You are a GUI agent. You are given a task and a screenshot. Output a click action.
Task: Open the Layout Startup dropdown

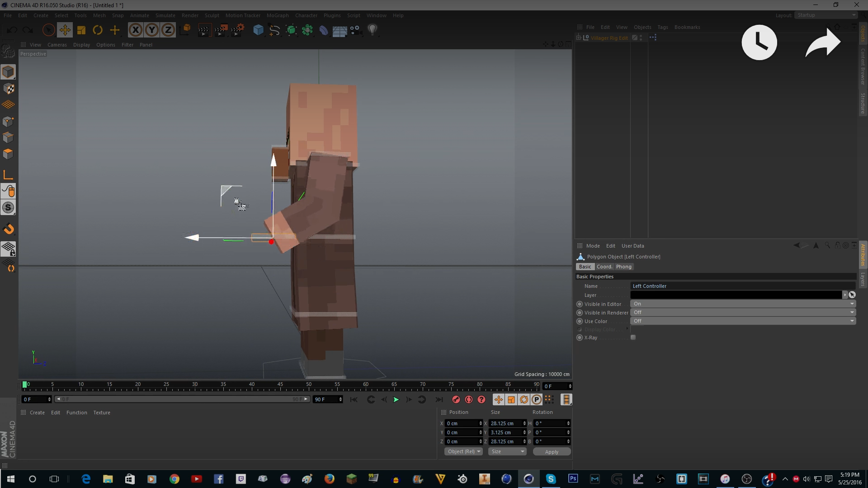click(x=826, y=15)
